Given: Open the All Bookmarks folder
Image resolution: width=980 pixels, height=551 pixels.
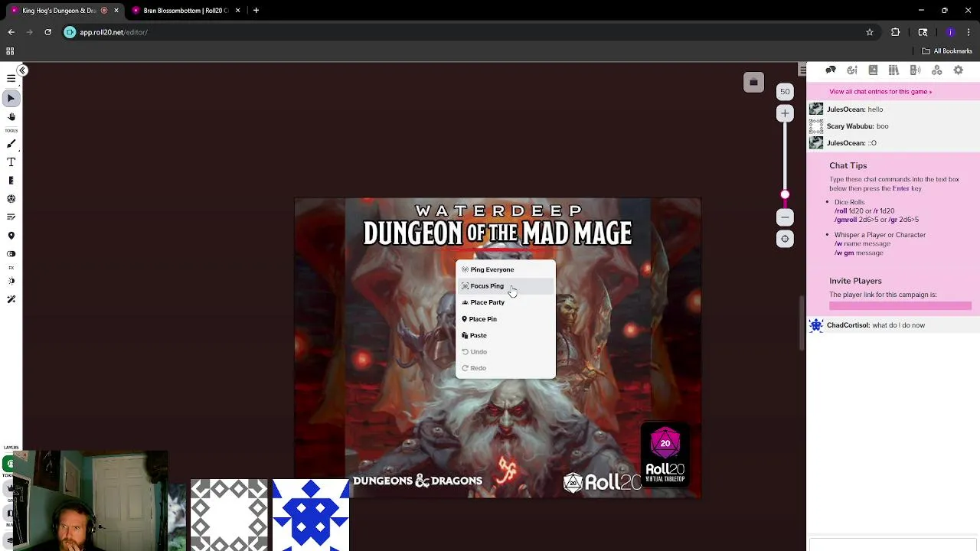Looking at the screenshot, I should coord(947,51).
